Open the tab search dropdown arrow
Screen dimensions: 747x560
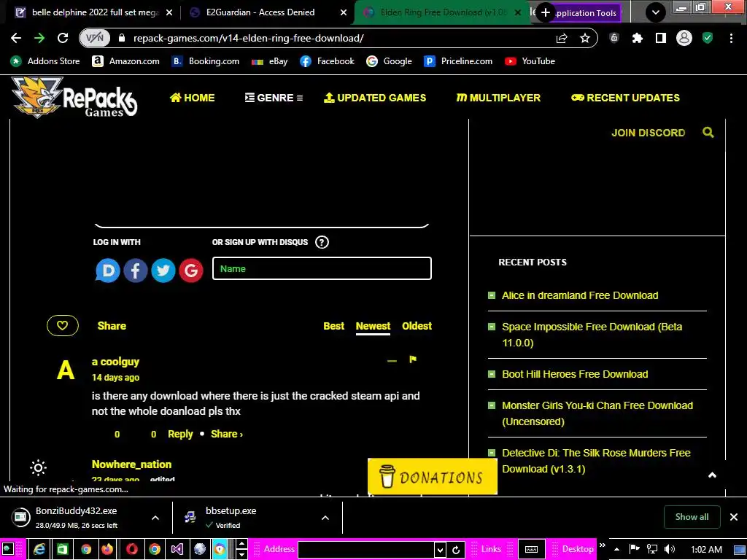coord(656,12)
